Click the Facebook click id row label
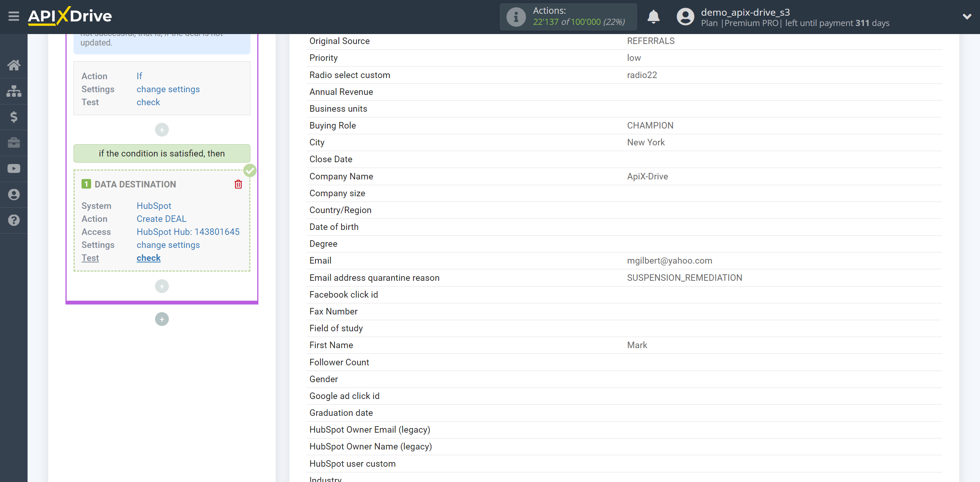The height and width of the screenshot is (482, 980). [x=343, y=295]
